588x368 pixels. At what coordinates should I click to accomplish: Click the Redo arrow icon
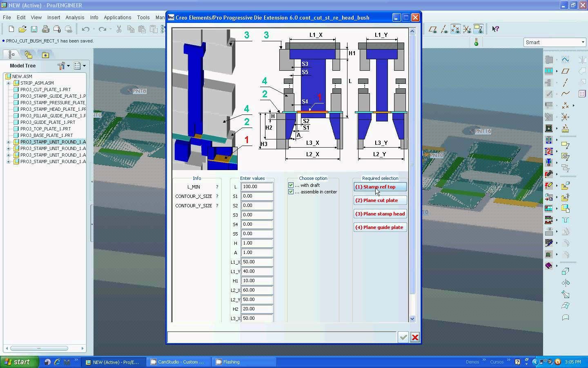102,29
